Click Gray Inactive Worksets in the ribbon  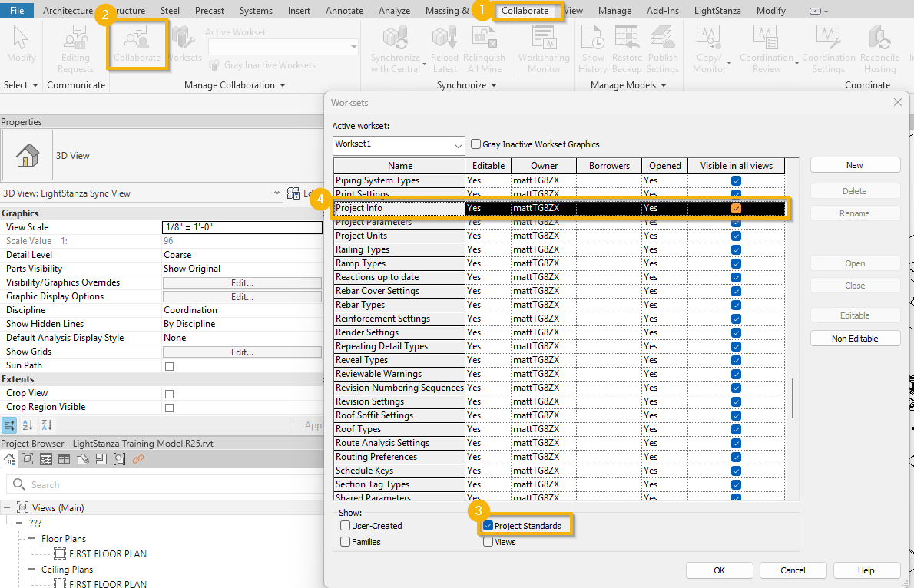coord(263,65)
